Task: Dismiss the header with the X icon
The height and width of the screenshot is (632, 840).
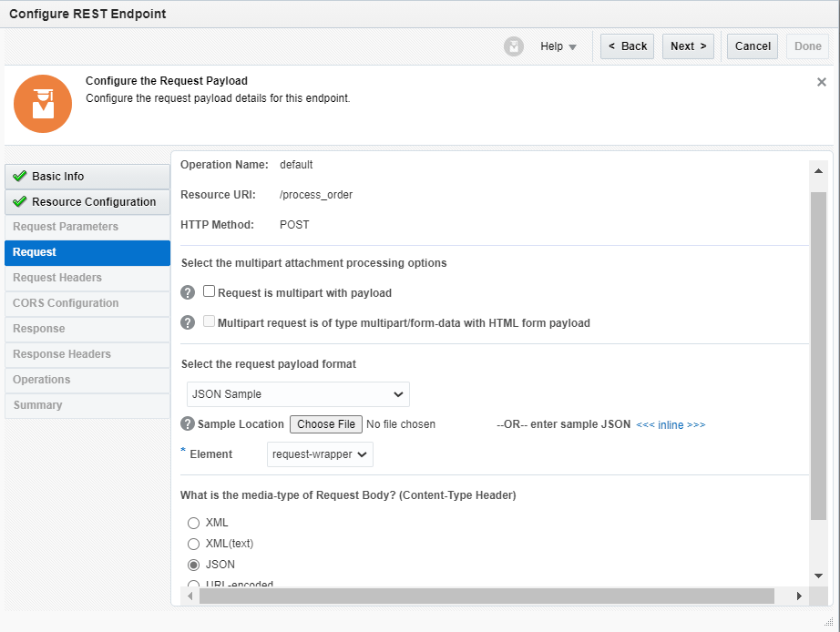Action: click(x=821, y=82)
